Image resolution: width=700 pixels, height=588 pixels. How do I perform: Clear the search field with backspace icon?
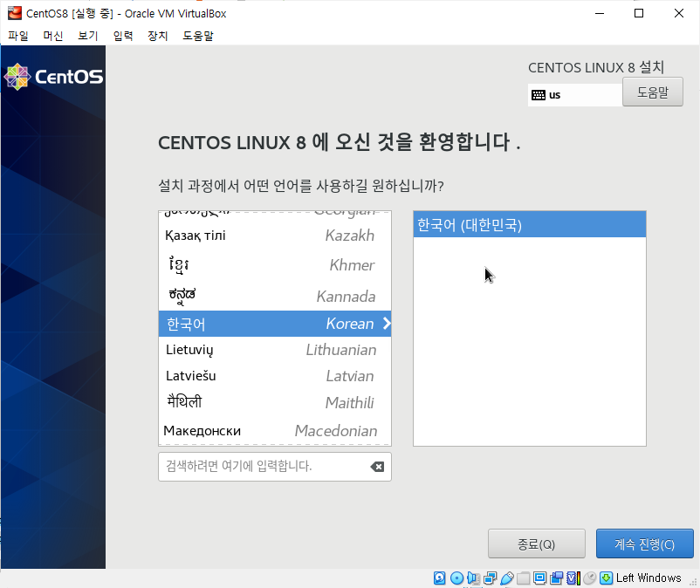click(x=377, y=467)
